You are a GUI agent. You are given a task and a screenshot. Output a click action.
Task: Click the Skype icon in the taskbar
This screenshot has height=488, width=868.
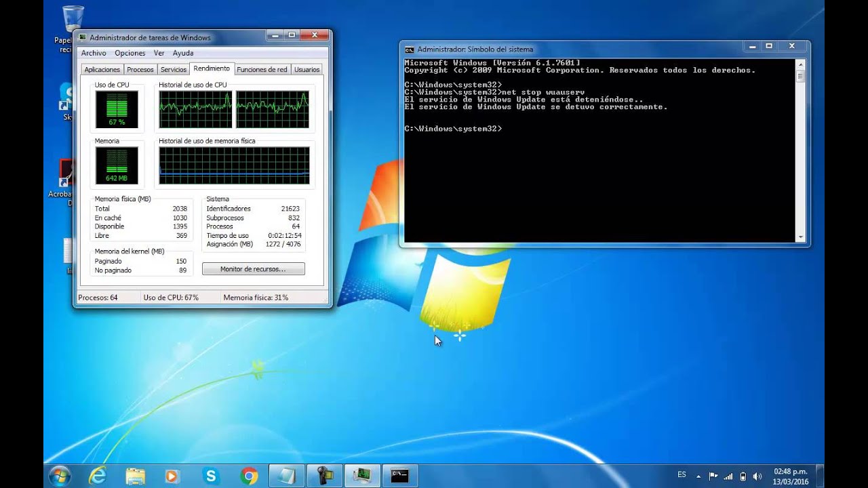click(211, 476)
